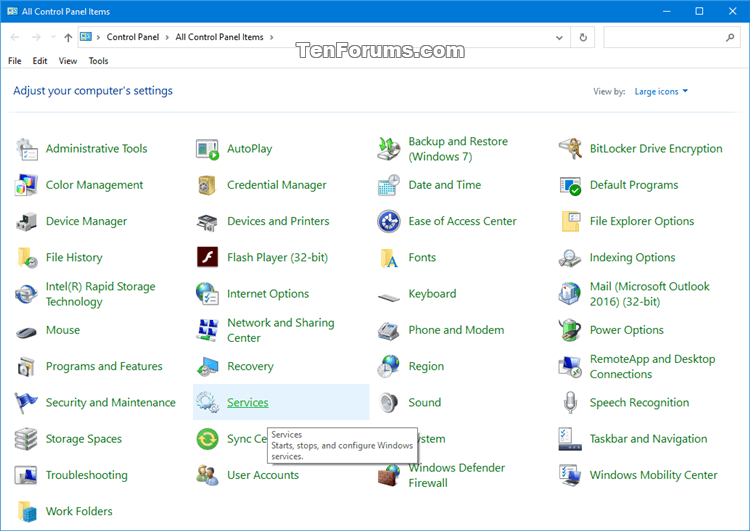The image size is (750, 531).
Task: Open the Taskbar and Navigation link
Action: [x=648, y=439]
